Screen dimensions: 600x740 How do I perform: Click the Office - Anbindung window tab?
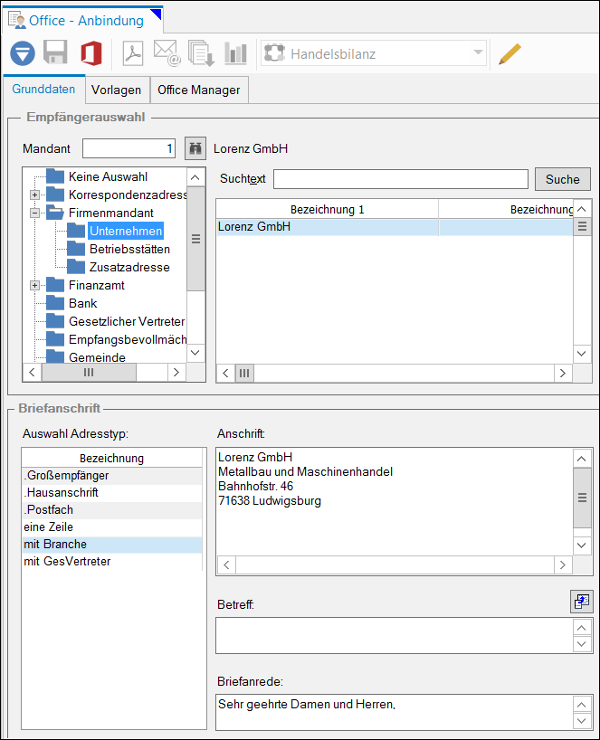pyautogui.click(x=83, y=20)
